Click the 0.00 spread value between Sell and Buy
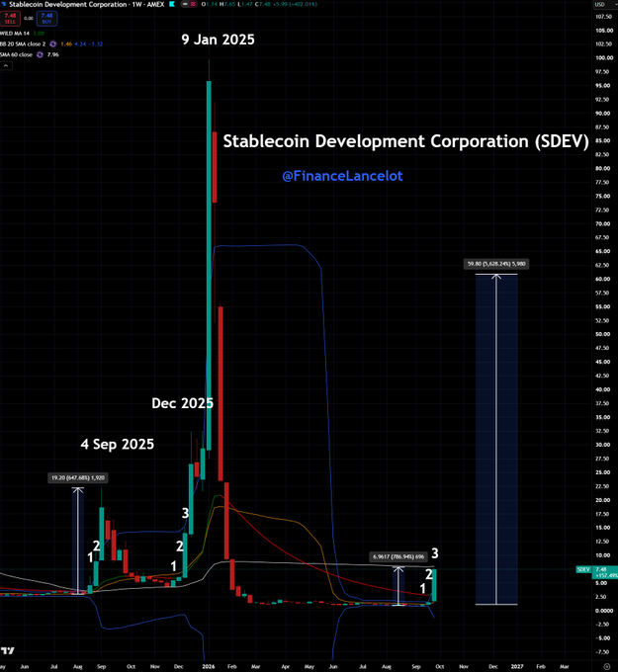 click(x=29, y=19)
